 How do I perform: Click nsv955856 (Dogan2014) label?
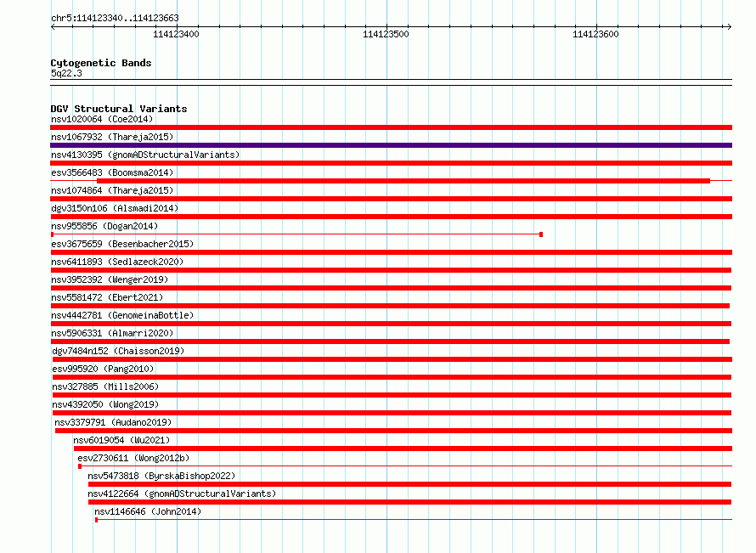(104, 226)
